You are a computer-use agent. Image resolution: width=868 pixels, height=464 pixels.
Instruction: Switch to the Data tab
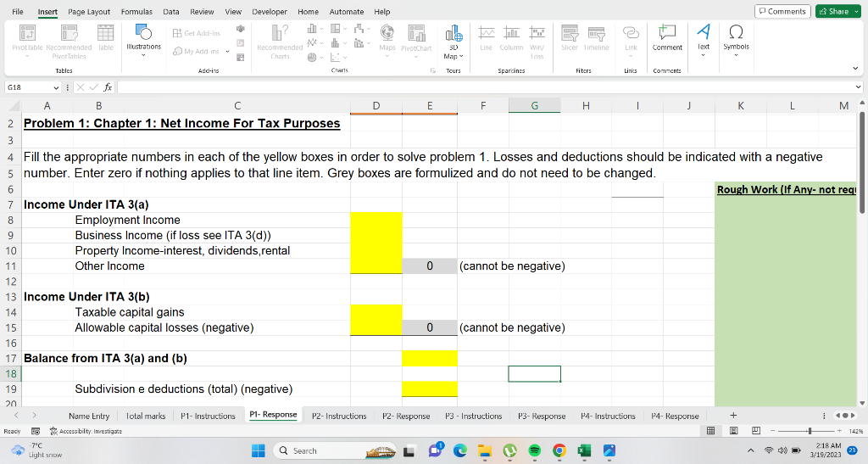tap(171, 12)
